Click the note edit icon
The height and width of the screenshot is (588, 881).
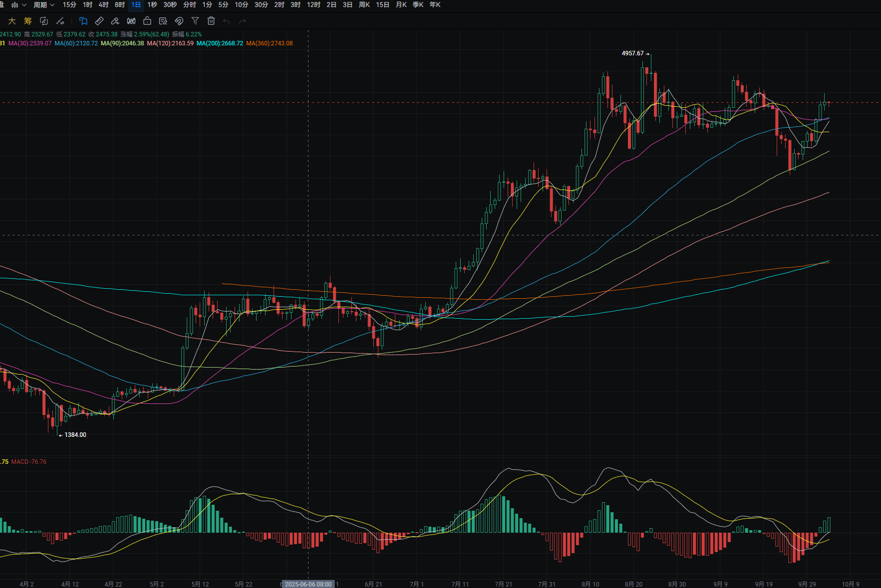click(x=163, y=21)
